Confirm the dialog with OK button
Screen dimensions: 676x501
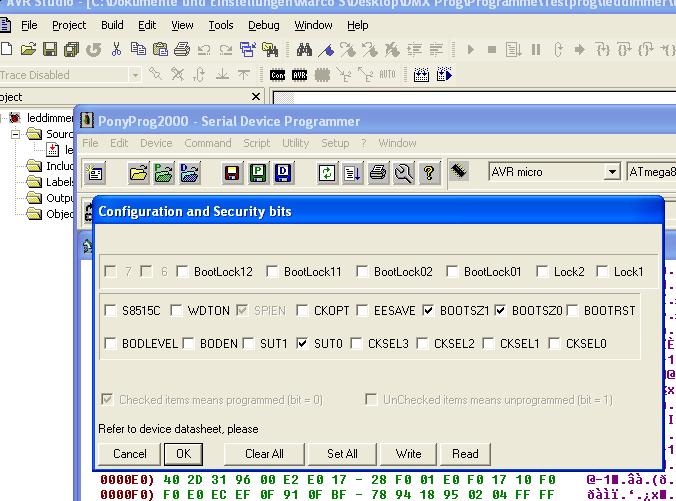pyautogui.click(x=183, y=454)
